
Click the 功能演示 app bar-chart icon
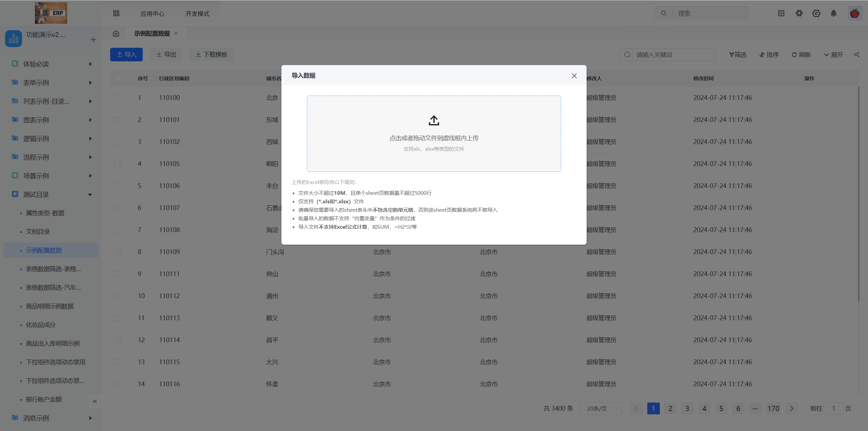pos(14,38)
